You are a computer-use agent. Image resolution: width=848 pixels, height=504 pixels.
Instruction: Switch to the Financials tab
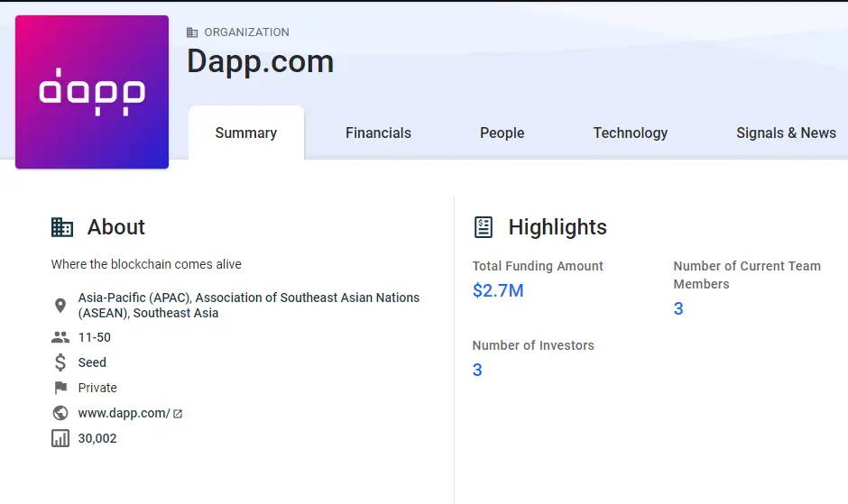(x=378, y=133)
